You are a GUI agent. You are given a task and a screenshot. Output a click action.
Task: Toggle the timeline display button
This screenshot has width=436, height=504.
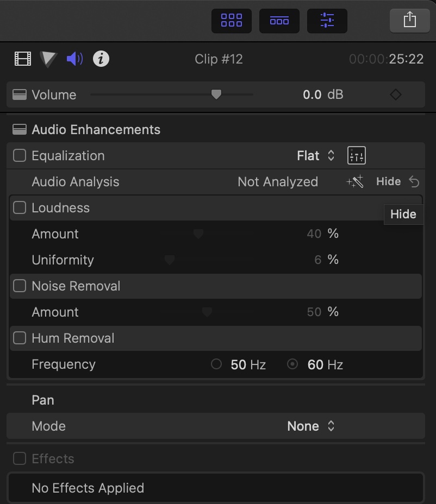click(279, 21)
